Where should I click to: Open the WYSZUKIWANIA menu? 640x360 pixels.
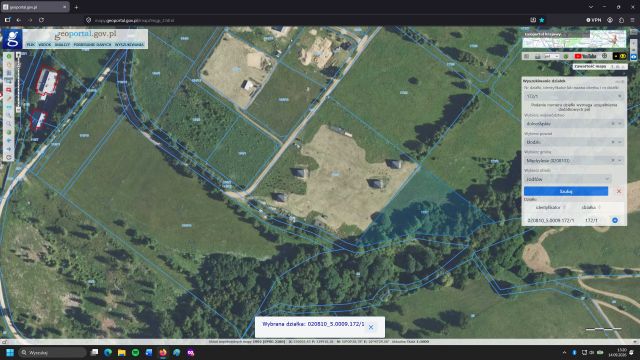(129, 44)
